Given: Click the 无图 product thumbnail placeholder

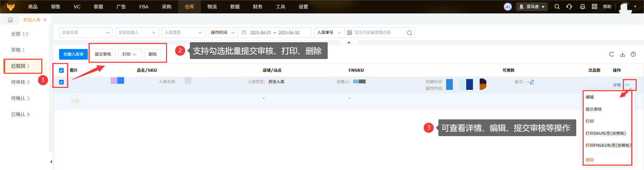Looking at the screenshot, I should [x=75, y=101].
